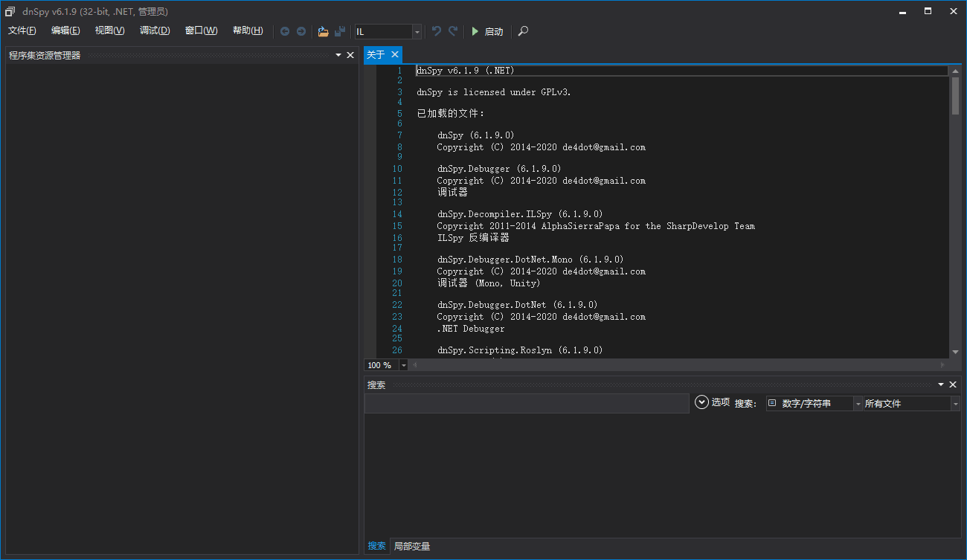The image size is (967, 560).
Task: Switch to the 搜索 bottom tab
Action: [376, 546]
